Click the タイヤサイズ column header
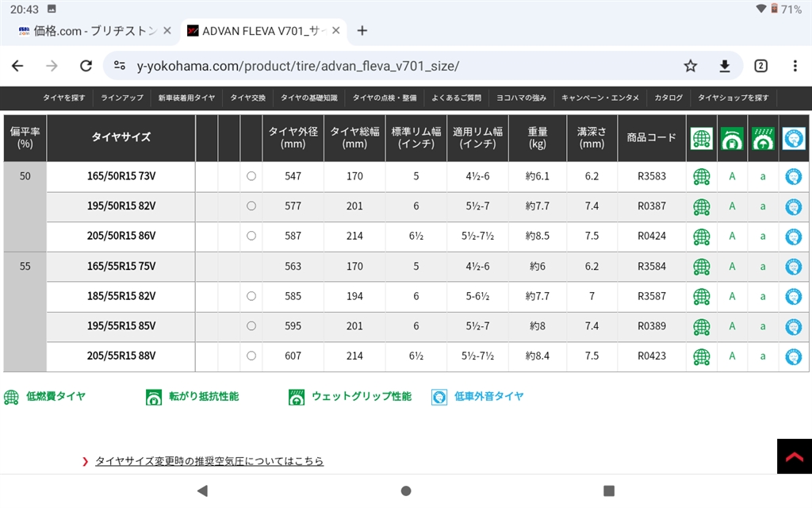 [121, 137]
